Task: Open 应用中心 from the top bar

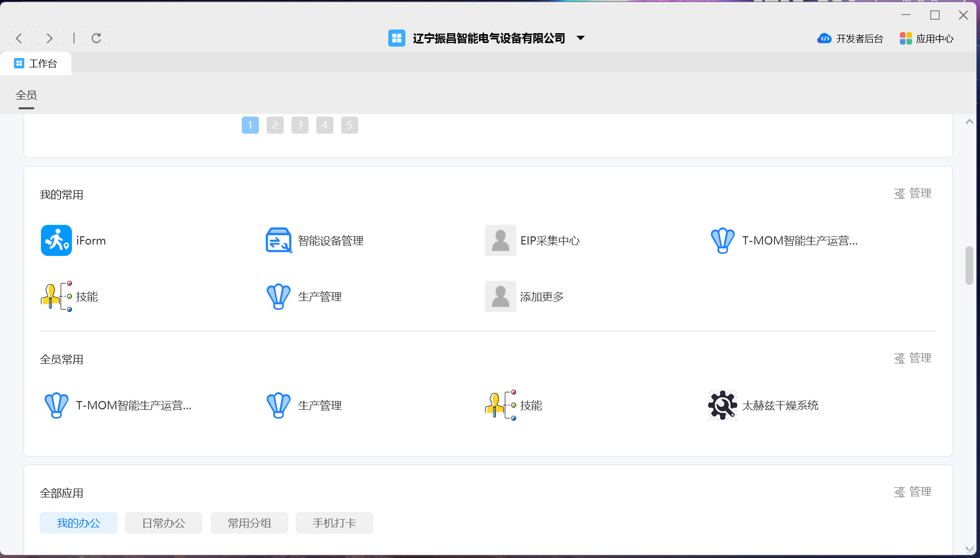Action: [927, 39]
